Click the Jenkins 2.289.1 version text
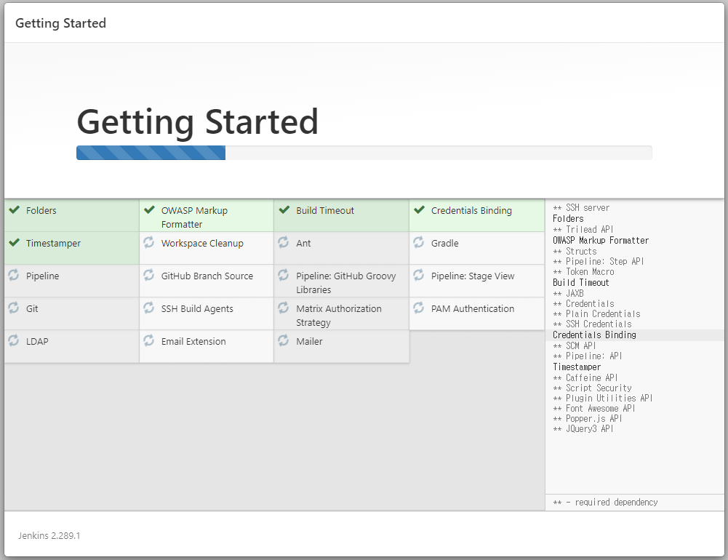The height and width of the screenshot is (560, 728). coord(49,535)
